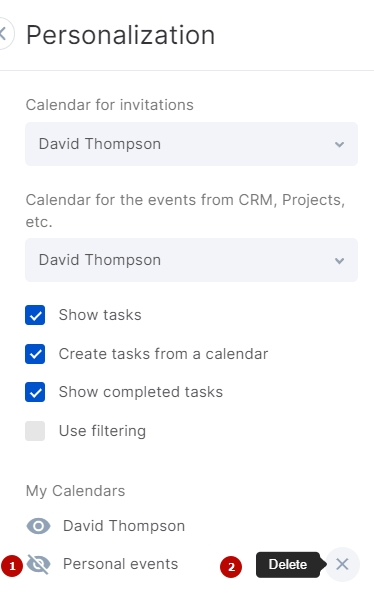Click the black Delete tooltip label
The height and width of the screenshot is (614, 374).
tap(288, 565)
